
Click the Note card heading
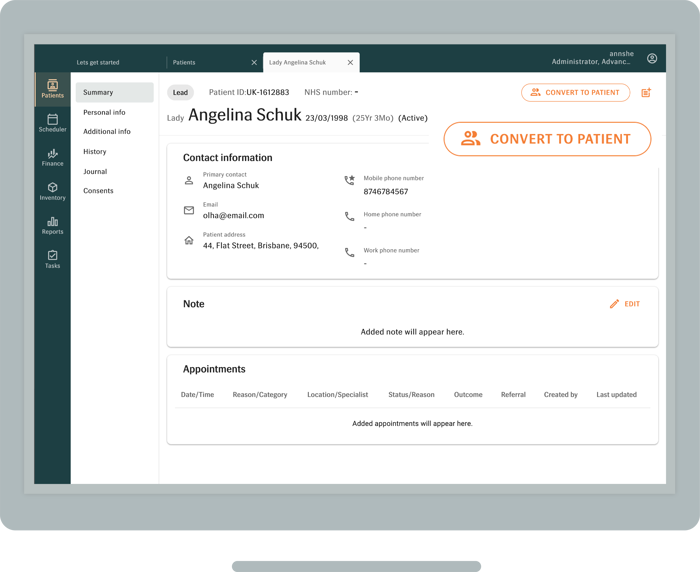[x=194, y=304]
